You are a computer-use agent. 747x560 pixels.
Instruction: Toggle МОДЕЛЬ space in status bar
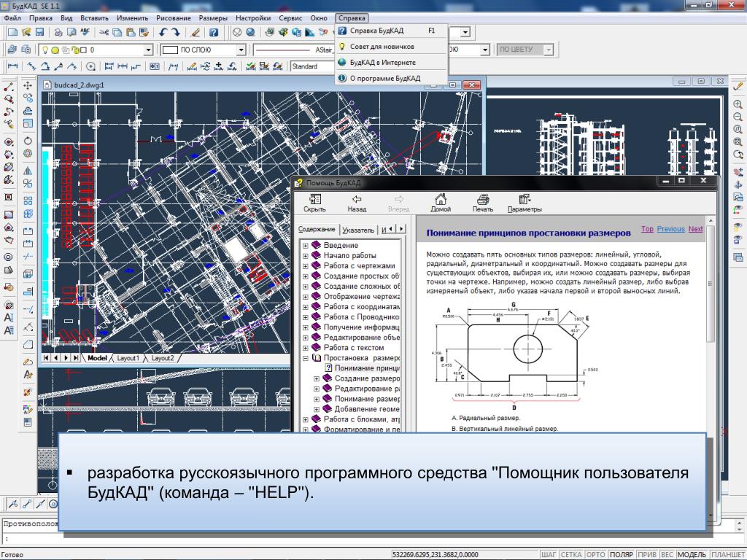[692, 555]
